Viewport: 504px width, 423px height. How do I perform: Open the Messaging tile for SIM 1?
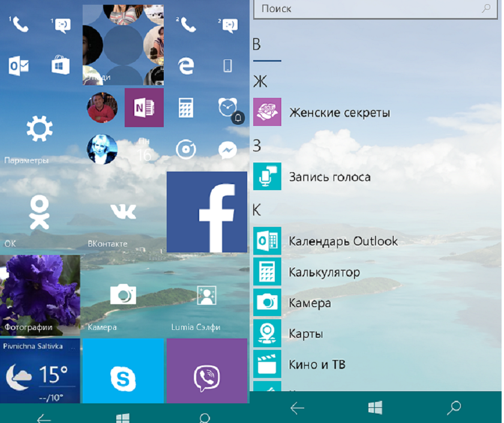point(61,25)
